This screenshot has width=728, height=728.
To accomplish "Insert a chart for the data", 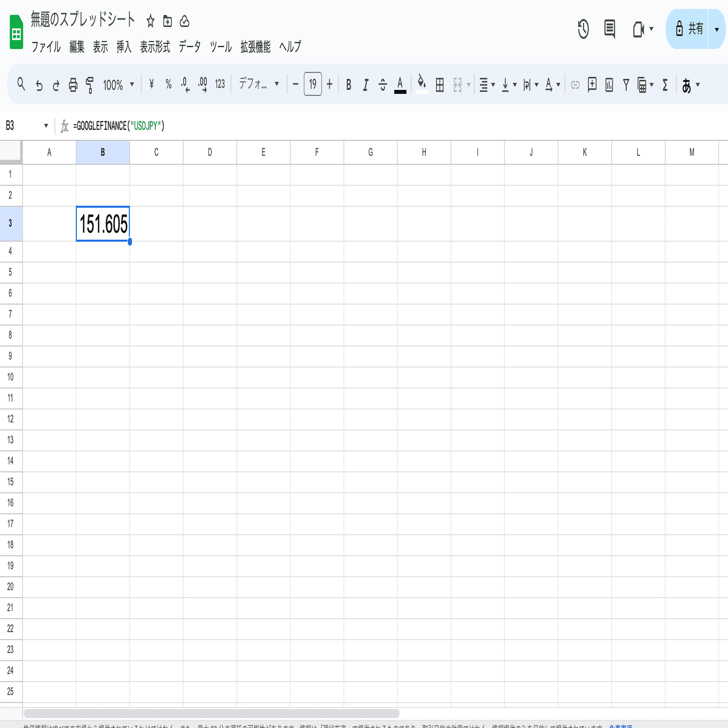I will point(609,85).
